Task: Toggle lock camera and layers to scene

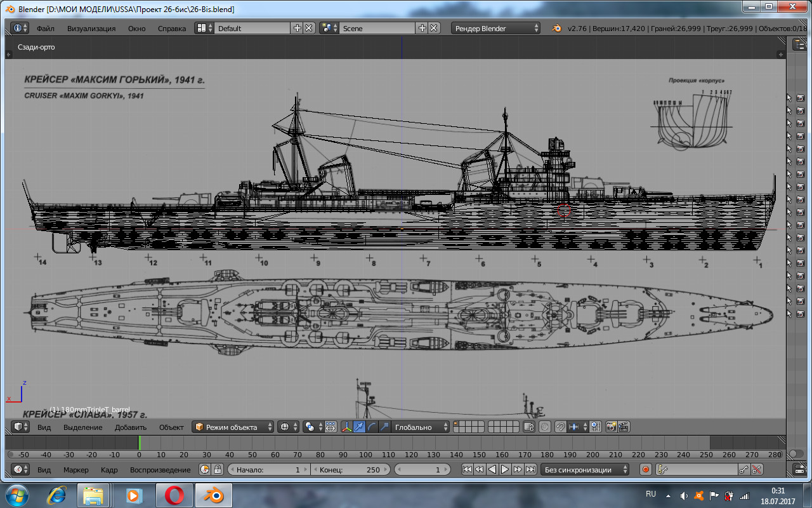Action: coord(528,427)
